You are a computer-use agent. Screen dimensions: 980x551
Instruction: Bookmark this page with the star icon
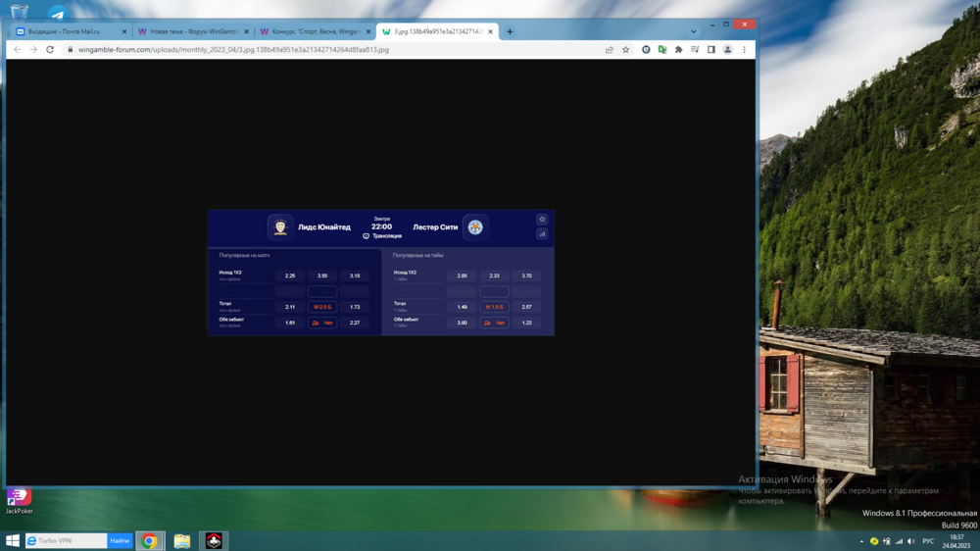625,49
